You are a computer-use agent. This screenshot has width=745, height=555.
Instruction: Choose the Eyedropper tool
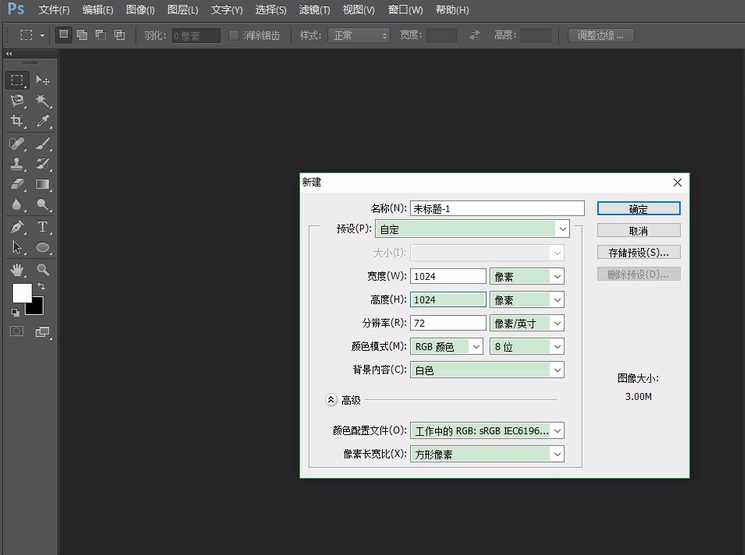click(x=43, y=122)
